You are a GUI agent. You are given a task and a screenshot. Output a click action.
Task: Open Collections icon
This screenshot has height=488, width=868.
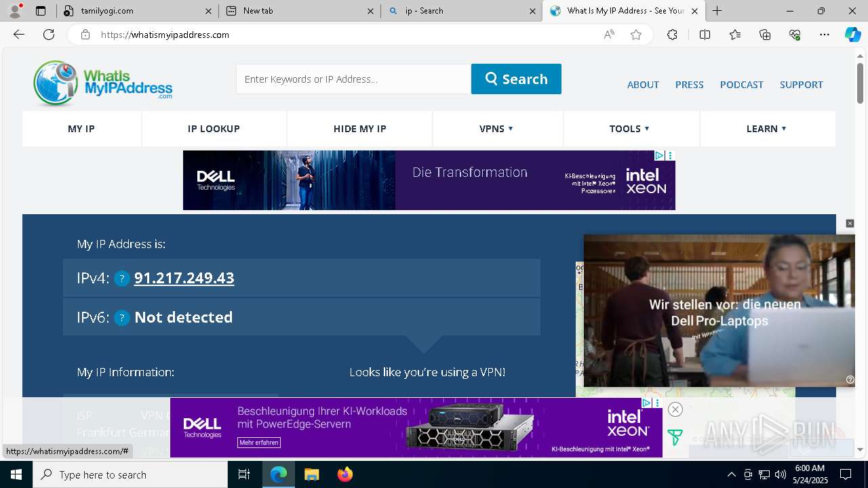coord(765,35)
